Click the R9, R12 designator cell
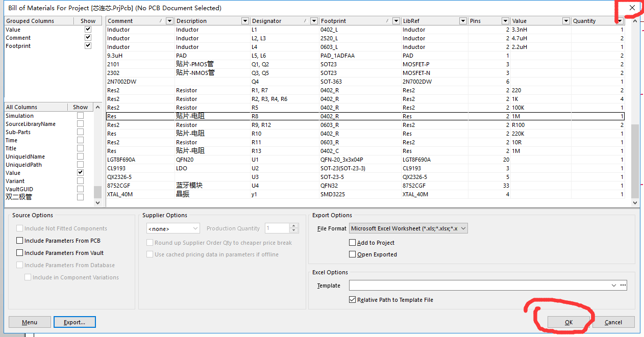 pyautogui.click(x=284, y=125)
